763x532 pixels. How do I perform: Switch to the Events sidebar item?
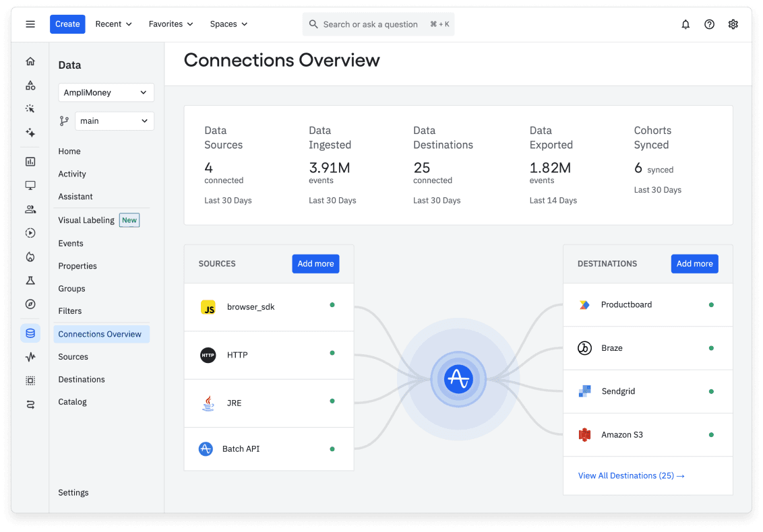(71, 243)
